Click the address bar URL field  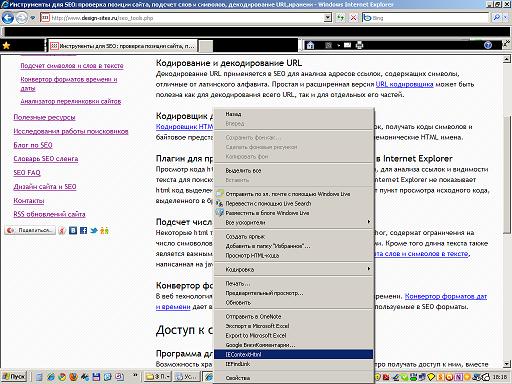pos(182,18)
